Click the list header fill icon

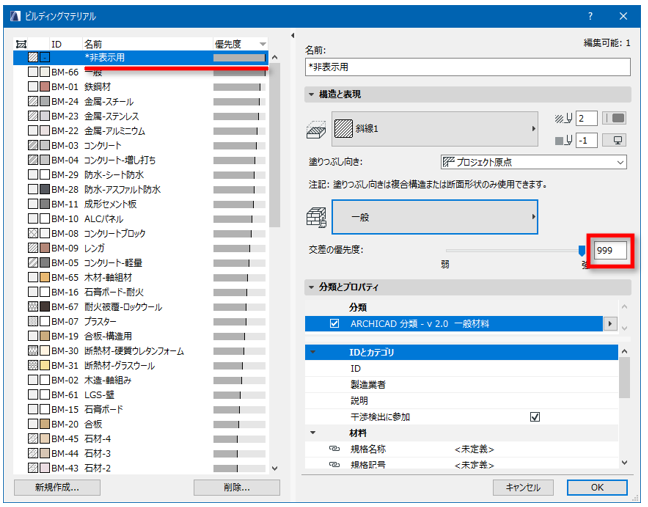(21, 44)
